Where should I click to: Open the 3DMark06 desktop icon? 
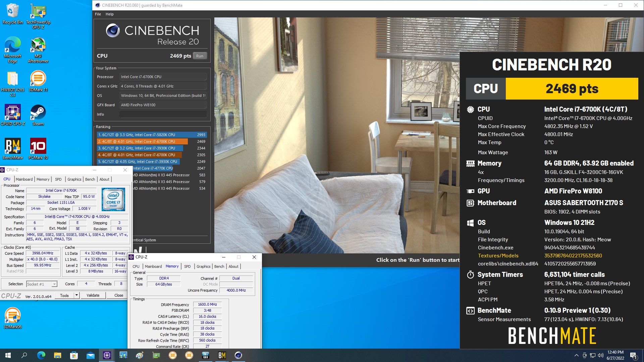pyautogui.click(x=12, y=318)
